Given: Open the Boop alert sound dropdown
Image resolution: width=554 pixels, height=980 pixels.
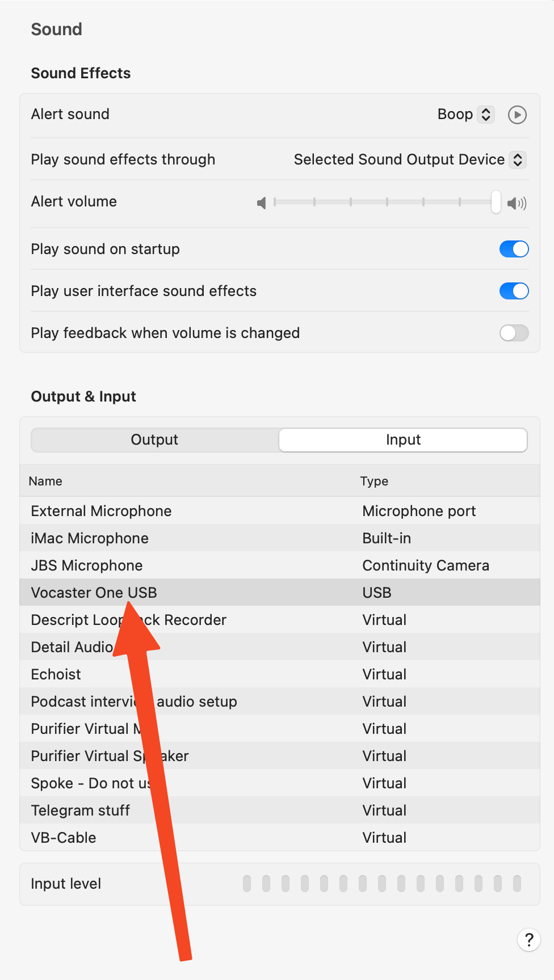Looking at the screenshot, I should (x=466, y=114).
